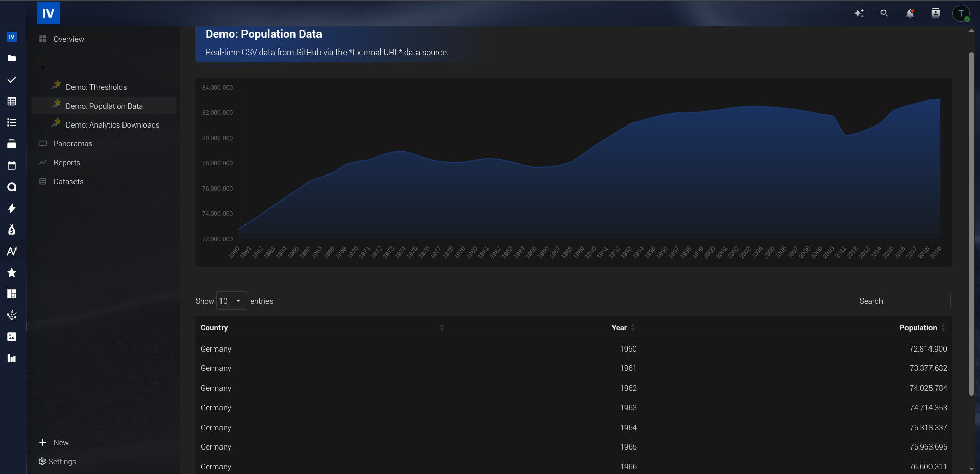Open the checkmark tasks icon in sidebar
The height and width of the screenshot is (474, 980).
point(12,80)
